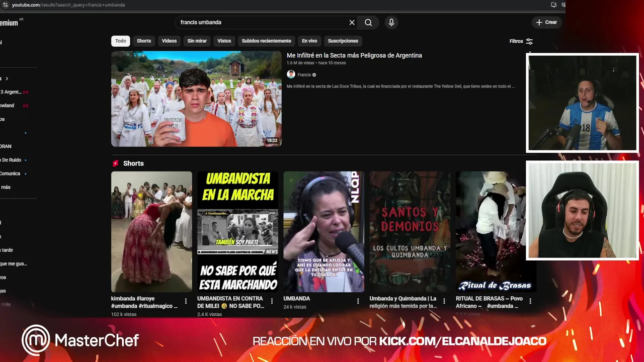Click the site info icon in address bar

(x=5, y=5)
